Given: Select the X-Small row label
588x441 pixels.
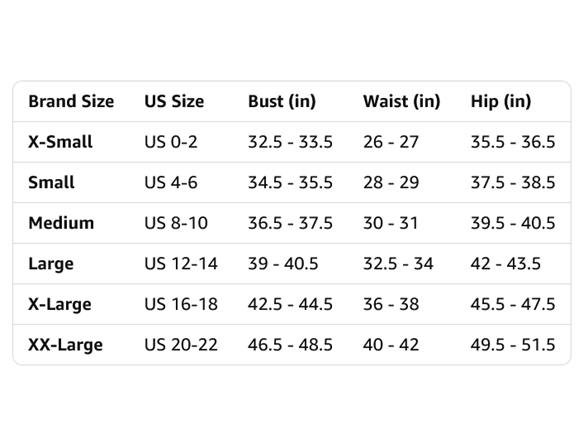Looking at the screenshot, I should 60,142.
